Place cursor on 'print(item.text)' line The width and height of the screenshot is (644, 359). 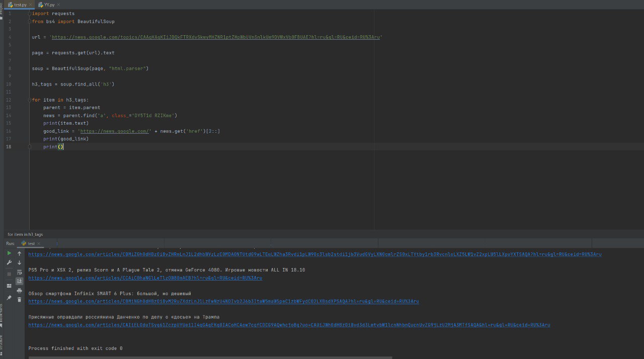coord(66,123)
